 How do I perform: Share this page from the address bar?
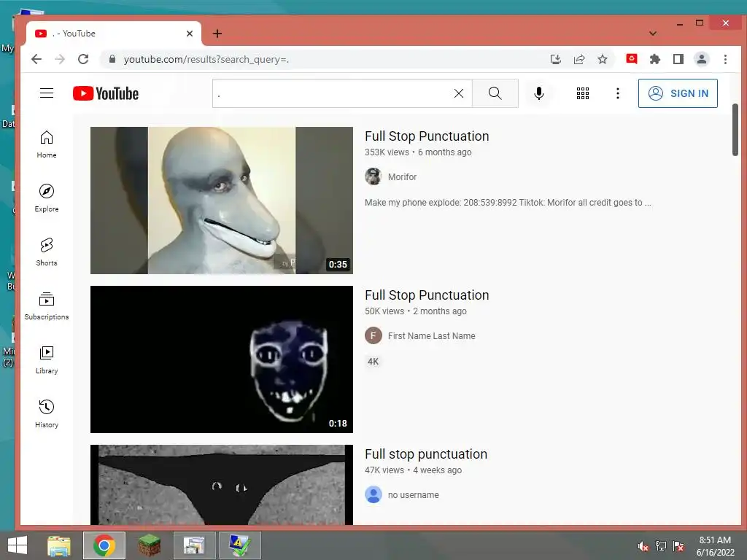click(x=579, y=59)
